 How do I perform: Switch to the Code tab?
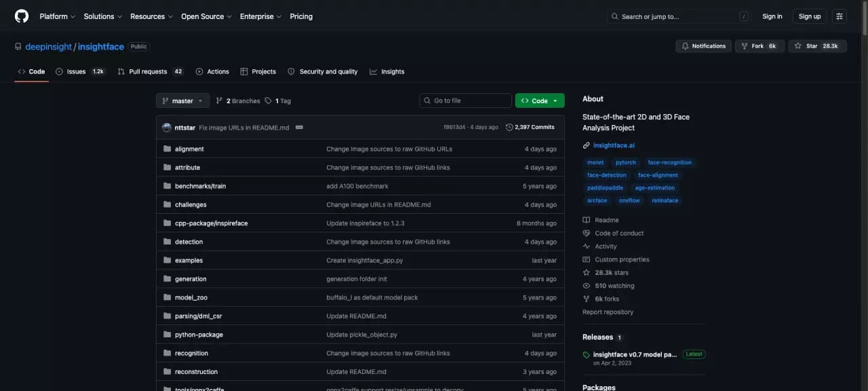(x=31, y=71)
